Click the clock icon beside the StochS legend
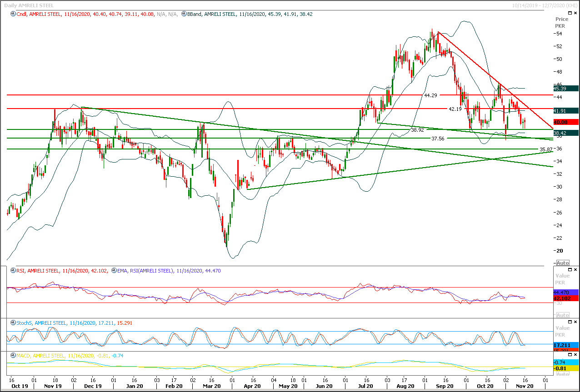 [x=12, y=323]
